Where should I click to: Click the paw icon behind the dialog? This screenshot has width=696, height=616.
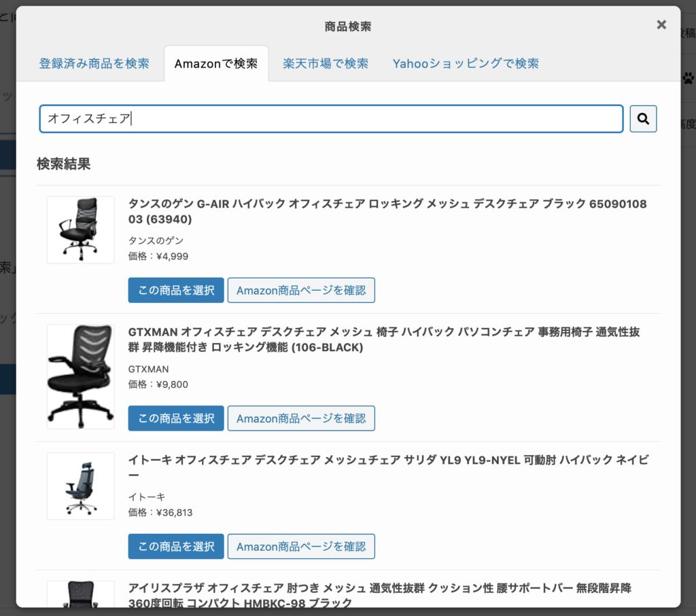click(x=688, y=77)
